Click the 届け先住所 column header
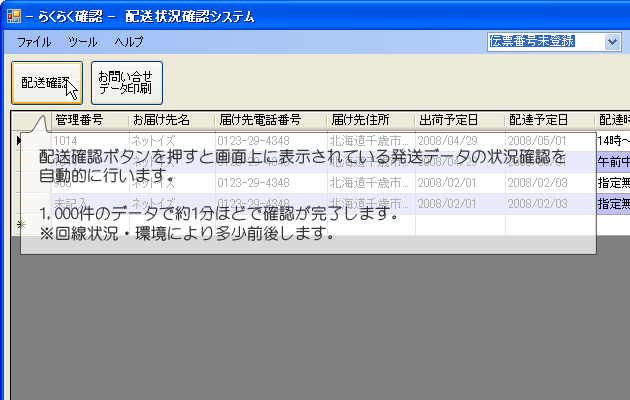630x400 pixels. tap(359, 120)
